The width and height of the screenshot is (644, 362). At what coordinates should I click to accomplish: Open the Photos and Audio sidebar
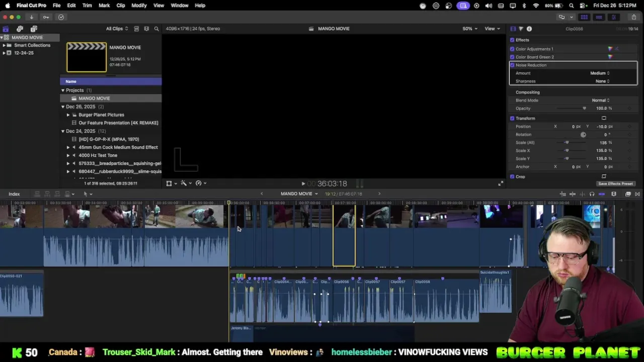[20, 29]
